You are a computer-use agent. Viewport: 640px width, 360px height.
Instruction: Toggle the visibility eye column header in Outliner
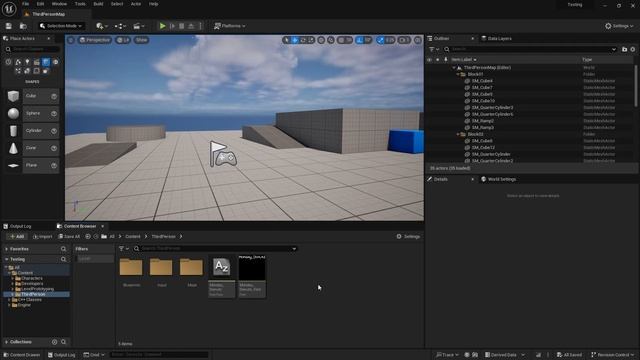tap(429, 60)
